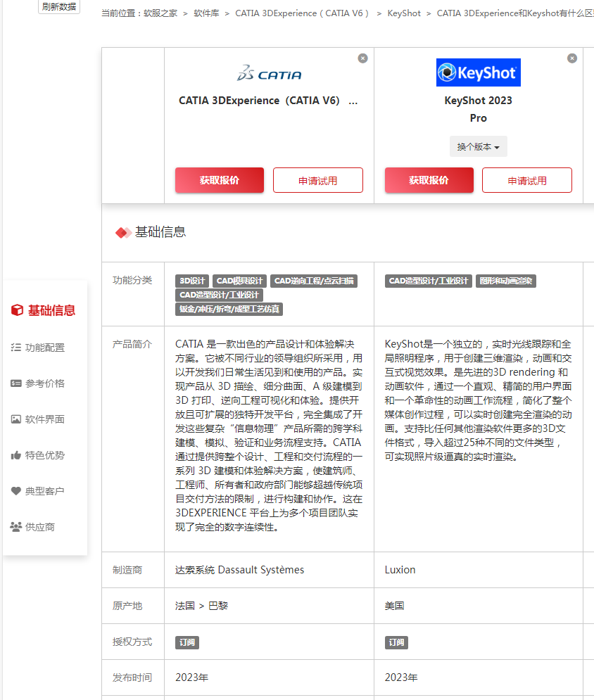Image resolution: width=594 pixels, height=700 pixels.
Task: Click the red diamond 基础信息 heading icon
Action: pos(123,233)
